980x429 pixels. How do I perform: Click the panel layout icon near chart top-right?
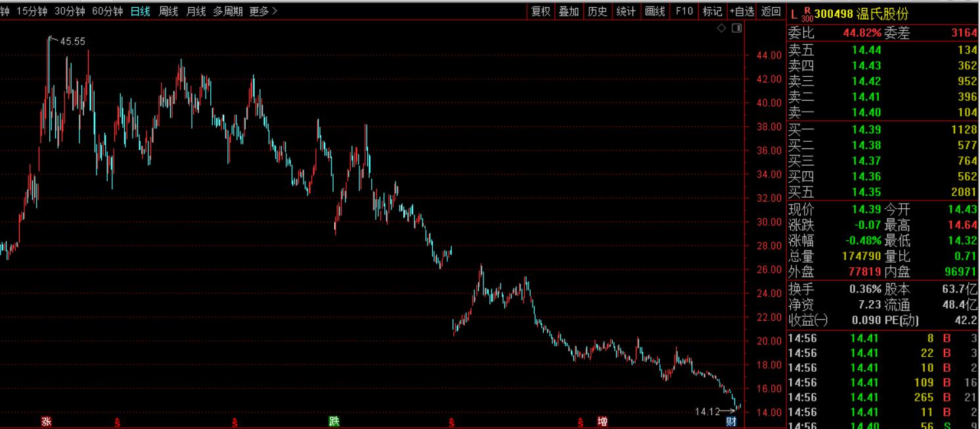click(737, 28)
